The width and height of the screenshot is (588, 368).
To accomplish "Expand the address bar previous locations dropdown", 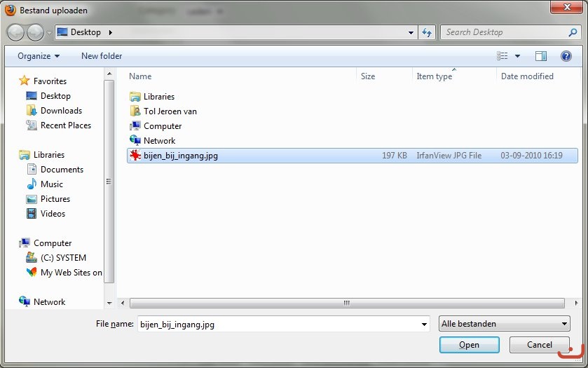I will pos(411,32).
